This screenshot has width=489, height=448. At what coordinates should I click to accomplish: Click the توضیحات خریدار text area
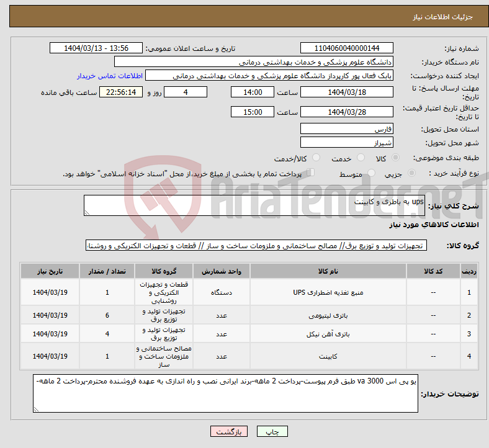225,393
